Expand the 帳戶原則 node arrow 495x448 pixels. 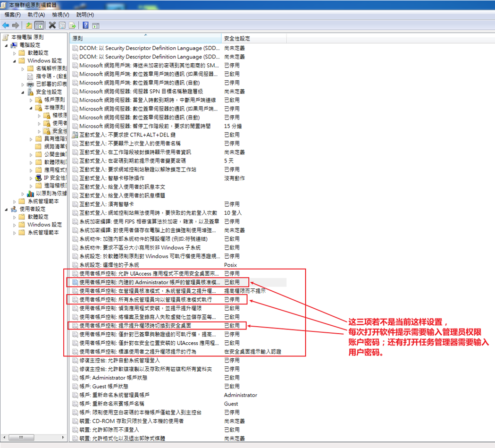point(31,100)
